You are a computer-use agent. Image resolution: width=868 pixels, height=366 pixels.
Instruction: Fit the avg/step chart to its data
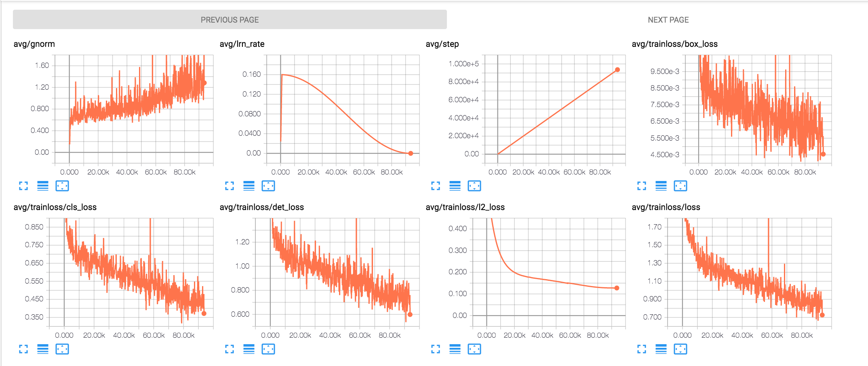click(x=475, y=186)
